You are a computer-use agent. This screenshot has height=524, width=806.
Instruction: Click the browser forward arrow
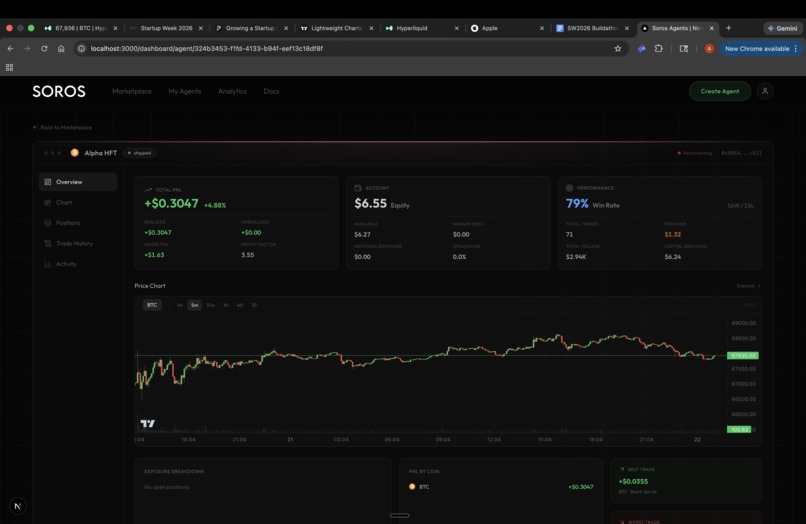pos(27,48)
